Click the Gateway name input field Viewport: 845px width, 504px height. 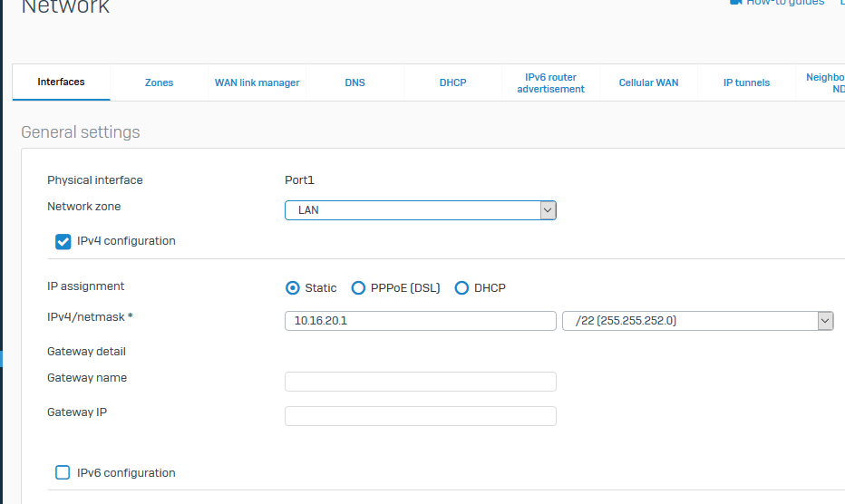click(420, 382)
